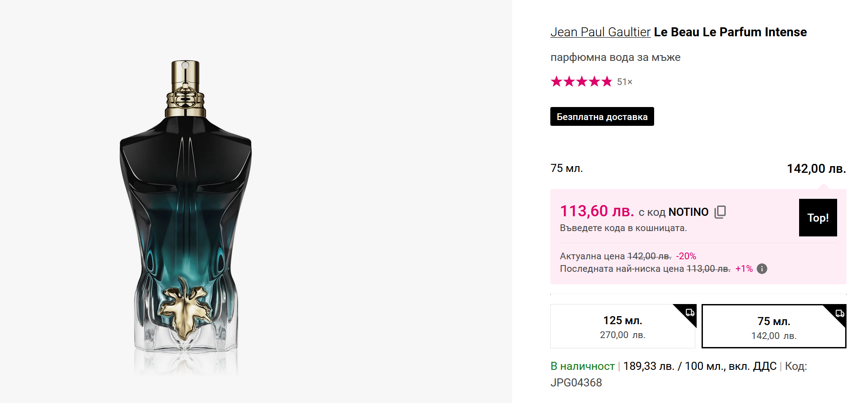
Task: Open the Jean Paul Gaultier brand link
Action: (x=600, y=32)
